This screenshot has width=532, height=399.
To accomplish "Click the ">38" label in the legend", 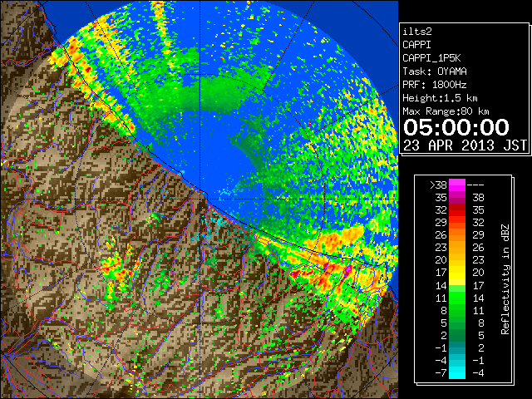I will pyautogui.click(x=438, y=185).
